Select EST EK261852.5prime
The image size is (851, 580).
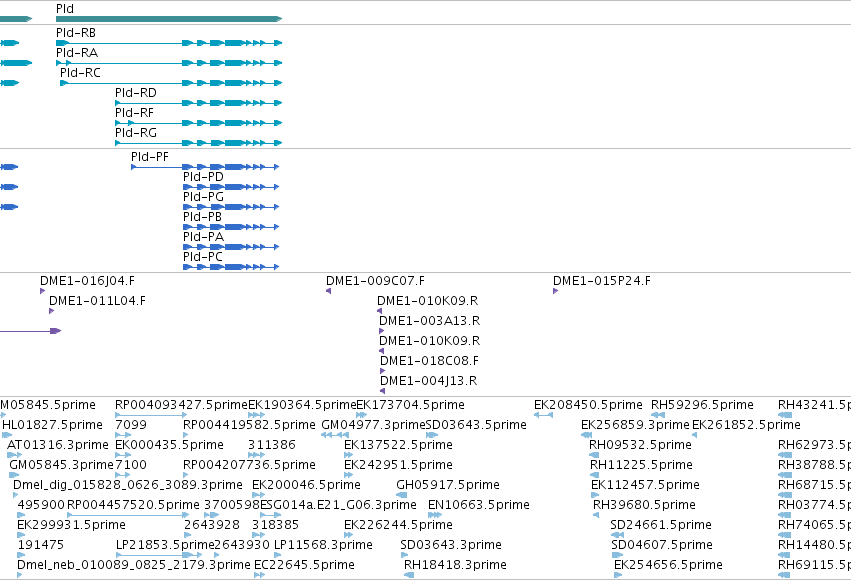tap(746, 426)
